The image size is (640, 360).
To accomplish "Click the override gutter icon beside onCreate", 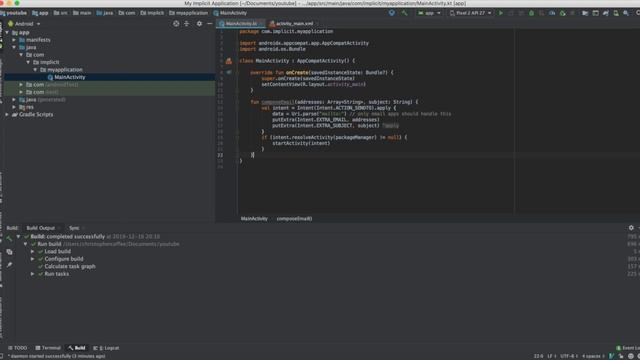I will point(229,72).
